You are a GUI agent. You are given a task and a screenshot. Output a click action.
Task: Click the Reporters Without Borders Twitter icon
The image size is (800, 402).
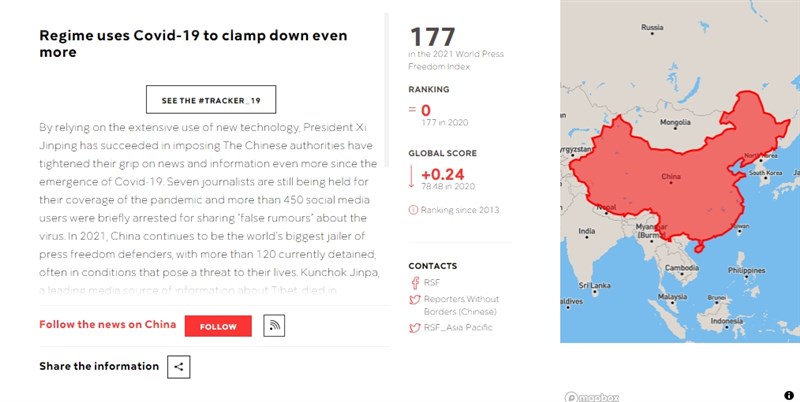pyautogui.click(x=415, y=299)
